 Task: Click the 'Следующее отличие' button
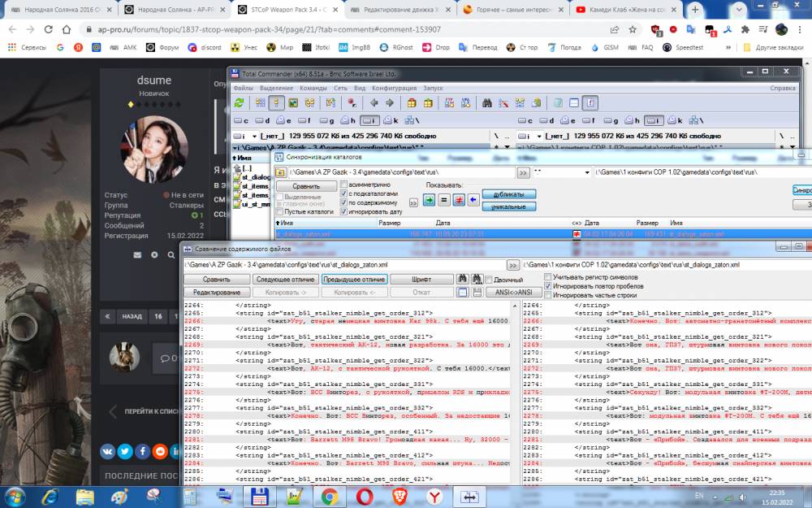(285, 279)
